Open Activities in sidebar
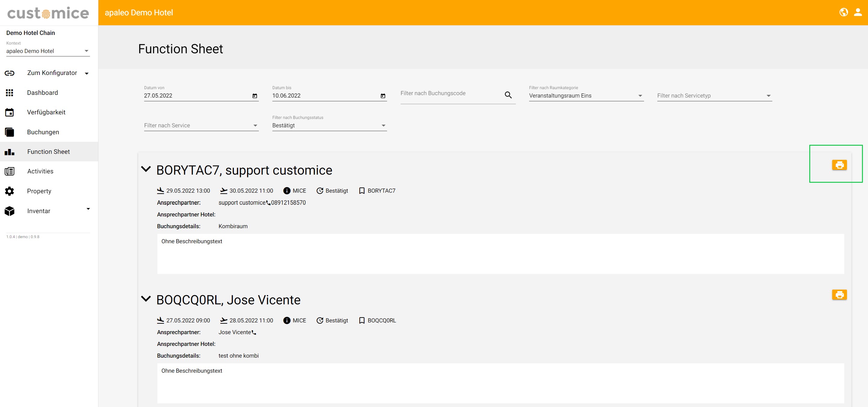Screen dimensions: 868x407 point(40,171)
